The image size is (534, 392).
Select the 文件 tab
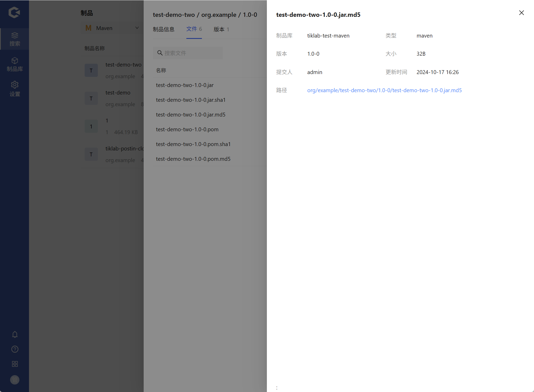[x=194, y=29]
